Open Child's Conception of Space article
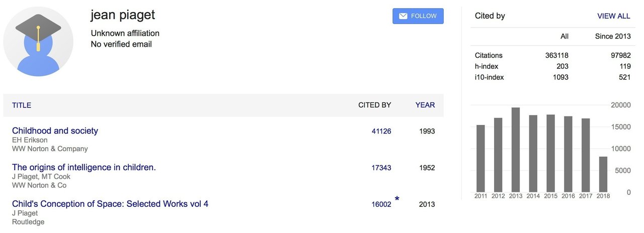 coord(110,204)
